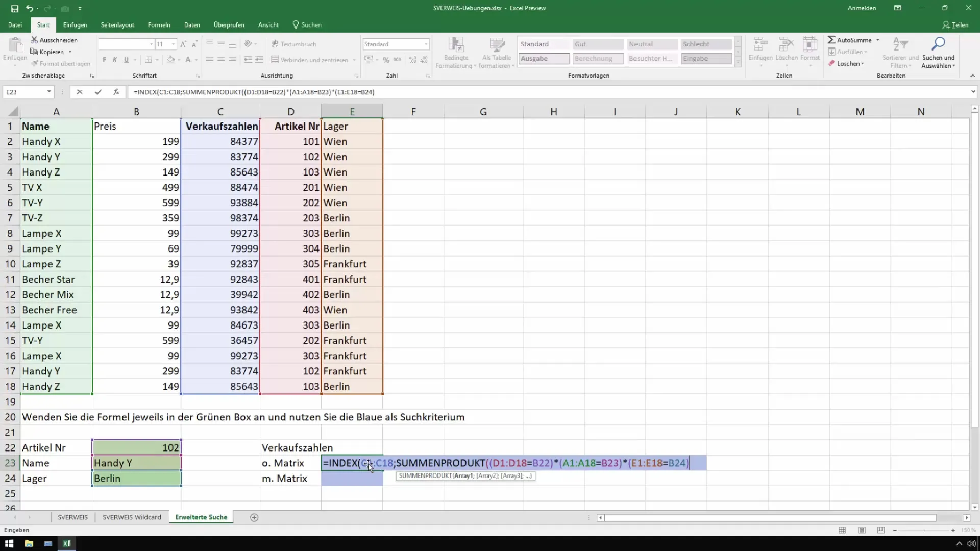Viewport: 980px width, 551px height.
Task: Toggle right text alignment
Action: 232,60
